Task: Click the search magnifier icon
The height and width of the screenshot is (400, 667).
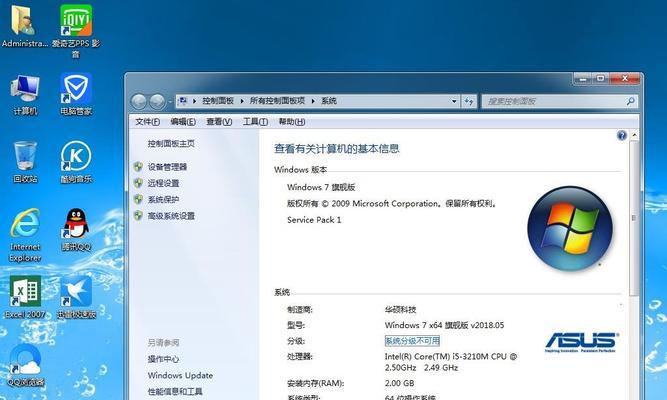Action: 630,101
